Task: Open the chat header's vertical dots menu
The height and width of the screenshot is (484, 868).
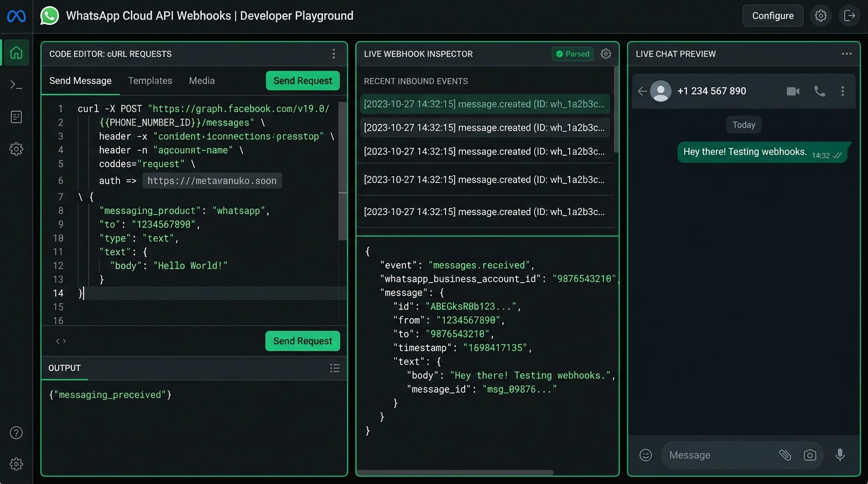Action: click(x=843, y=91)
